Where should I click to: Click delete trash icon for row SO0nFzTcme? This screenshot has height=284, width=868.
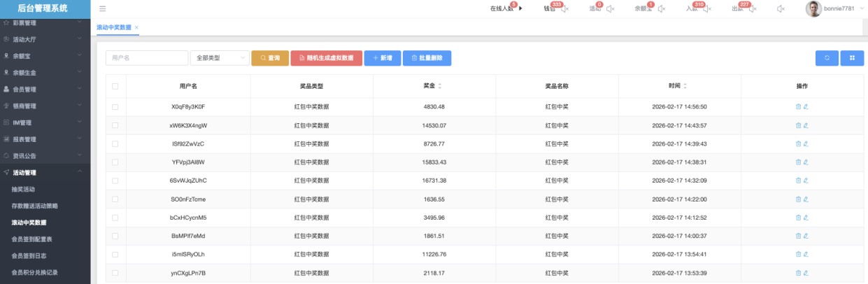(798, 199)
